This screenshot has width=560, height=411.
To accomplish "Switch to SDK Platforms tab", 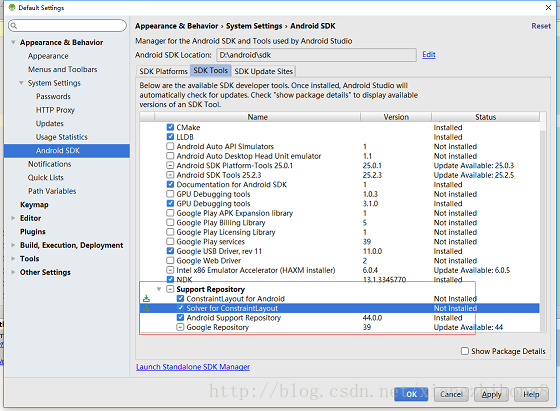I will [163, 71].
